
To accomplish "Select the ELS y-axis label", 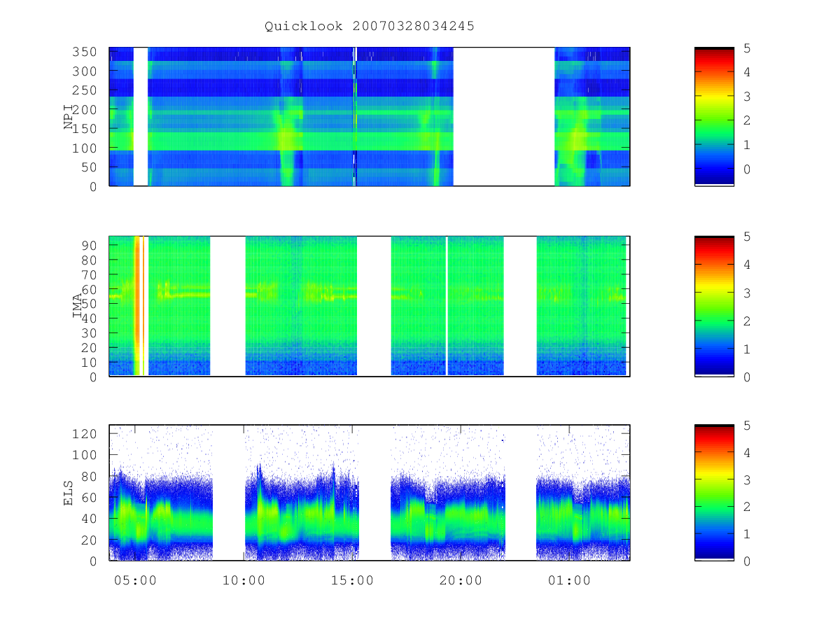I will (69, 493).
